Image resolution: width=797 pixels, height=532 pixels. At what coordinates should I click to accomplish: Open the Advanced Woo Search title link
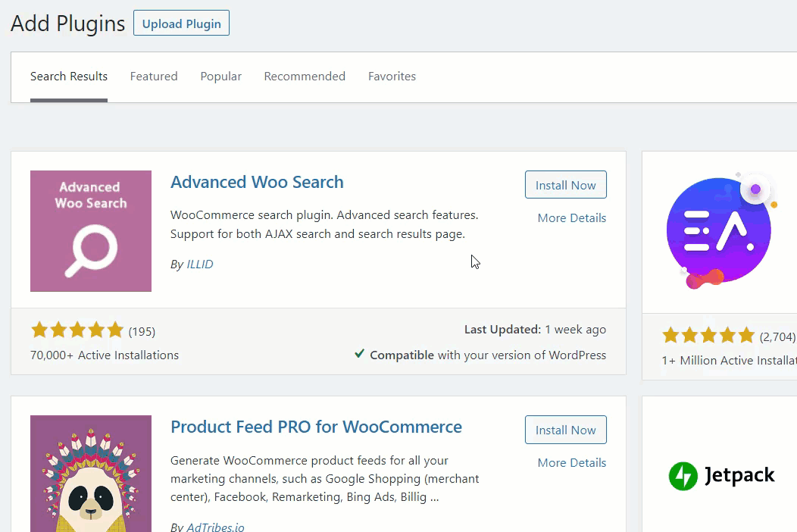point(257,182)
